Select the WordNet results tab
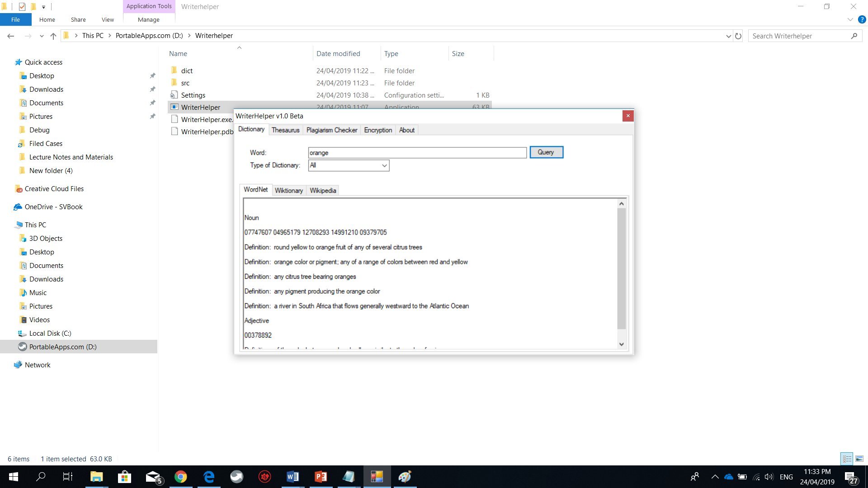Screen dimensions: 868x488 (x=255, y=190)
